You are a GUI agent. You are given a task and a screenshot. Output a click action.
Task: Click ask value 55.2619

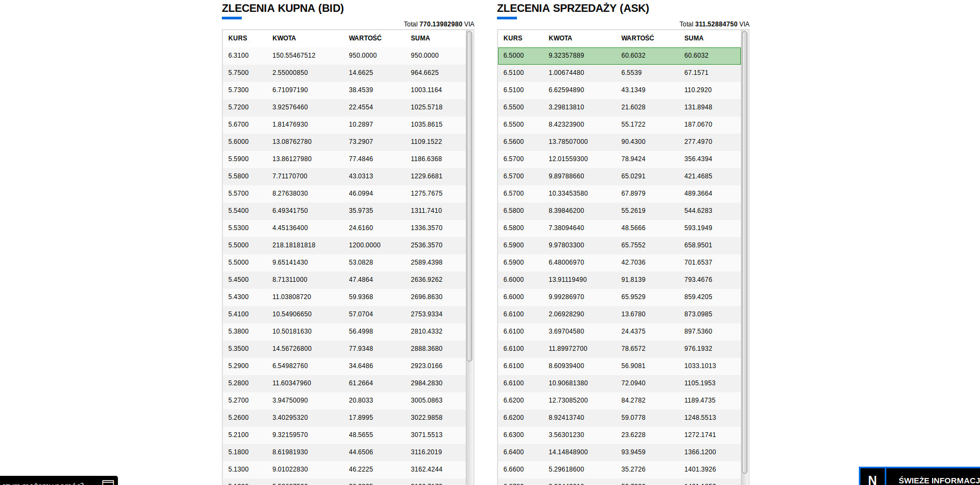pos(633,211)
